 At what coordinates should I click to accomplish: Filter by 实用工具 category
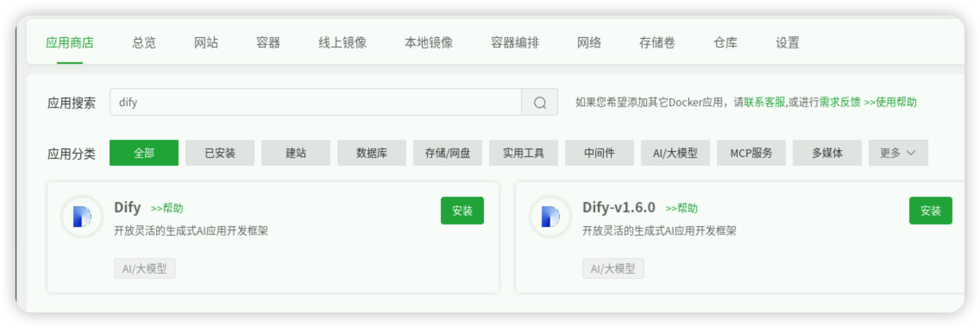point(524,153)
